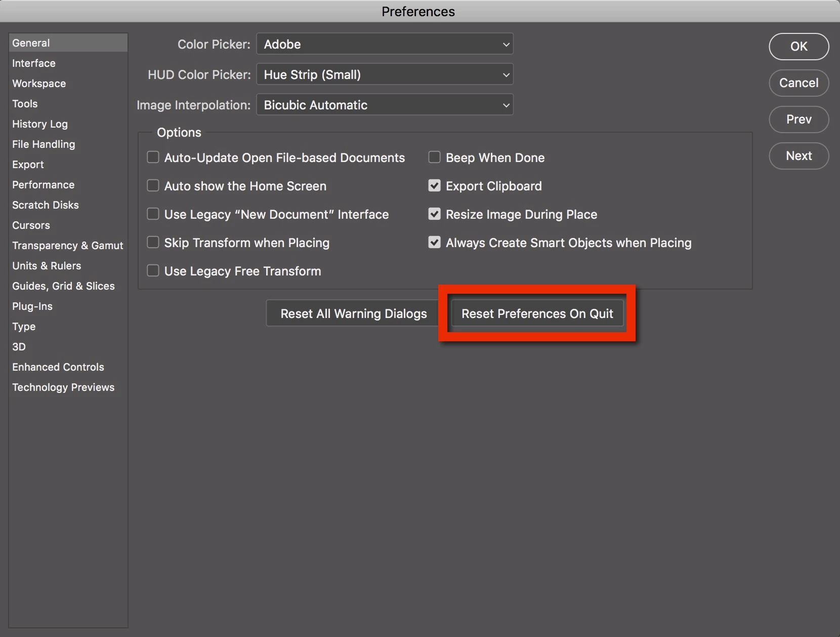
Task: Toggle Auto-Update Open File-based Documents checkbox
Action: [x=153, y=157]
